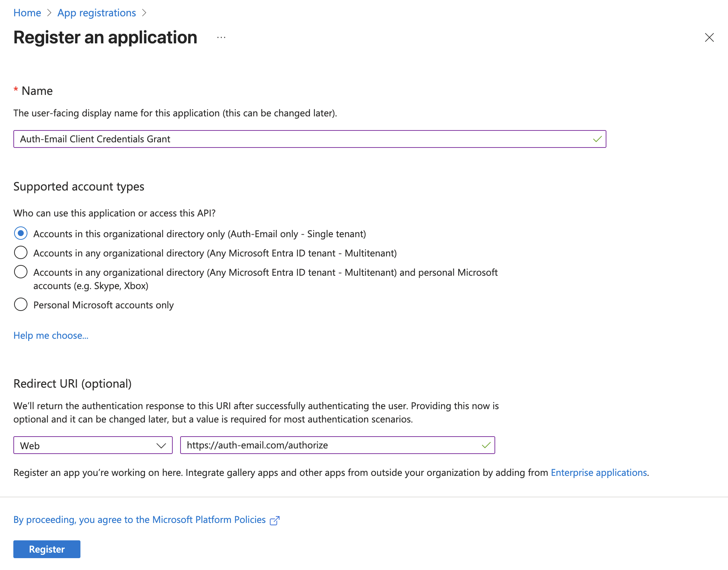Viewport: 728px width, 570px height.
Task: Click the external link icon beside Platform Policies
Action: pyautogui.click(x=274, y=520)
